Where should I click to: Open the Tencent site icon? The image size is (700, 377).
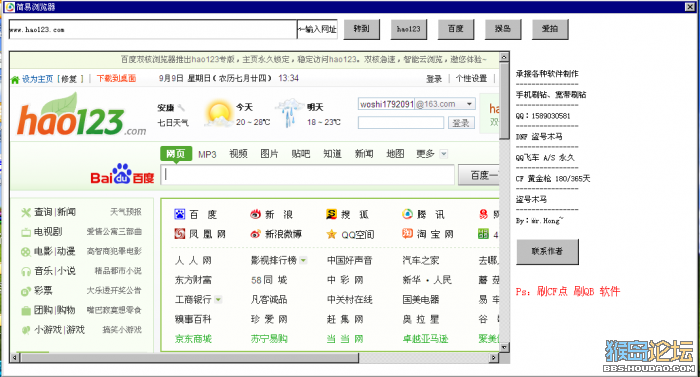(x=407, y=214)
